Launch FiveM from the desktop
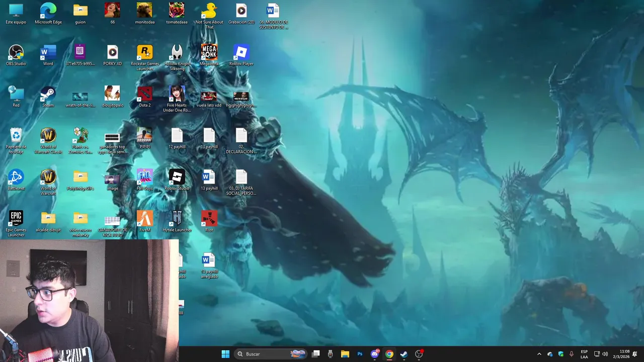Image resolution: width=644 pixels, height=362 pixels. tap(144, 221)
